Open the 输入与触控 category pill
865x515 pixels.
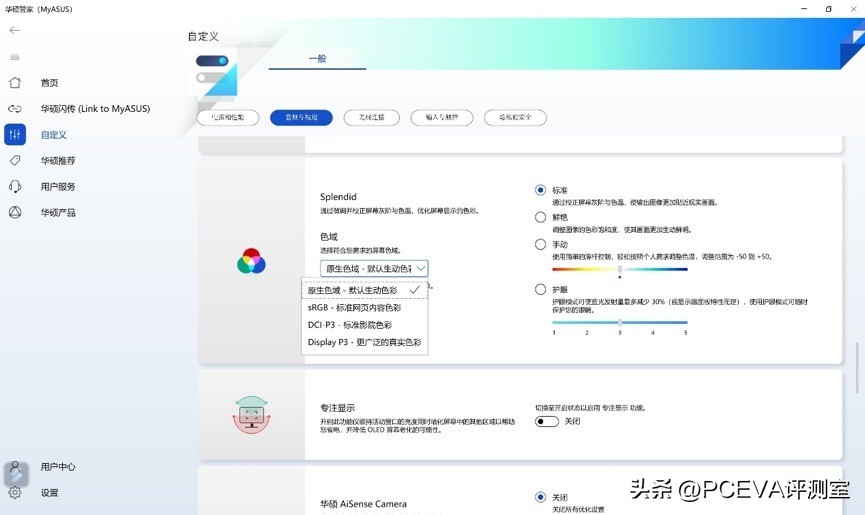[x=442, y=117]
